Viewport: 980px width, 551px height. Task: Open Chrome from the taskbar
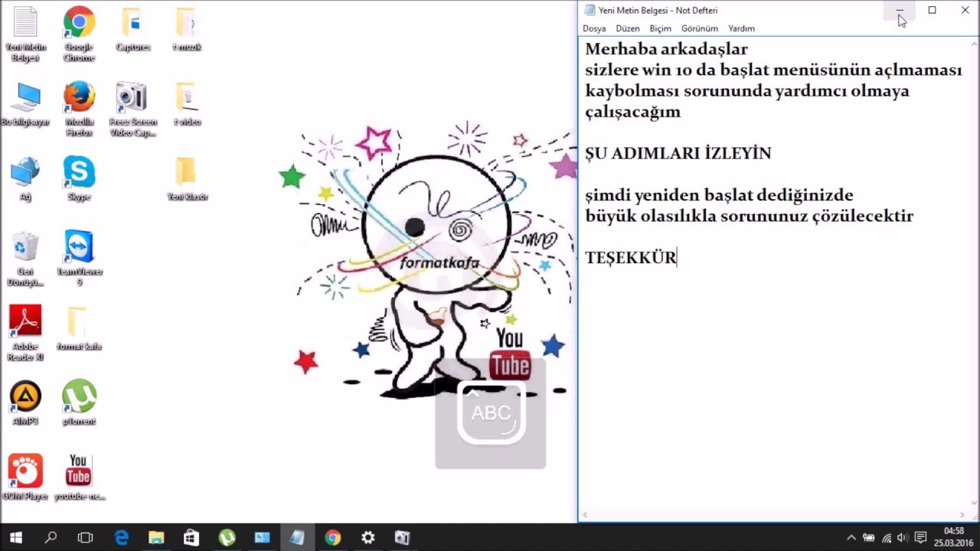click(x=332, y=538)
